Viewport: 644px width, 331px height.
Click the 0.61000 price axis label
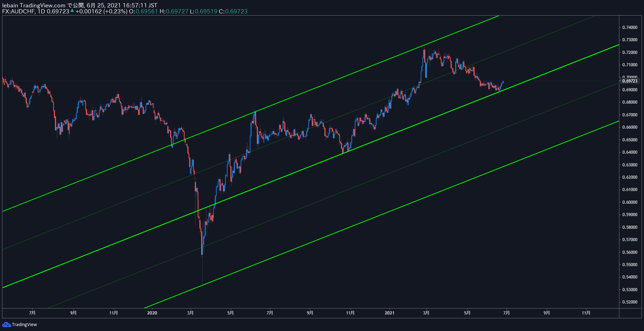pyautogui.click(x=630, y=190)
